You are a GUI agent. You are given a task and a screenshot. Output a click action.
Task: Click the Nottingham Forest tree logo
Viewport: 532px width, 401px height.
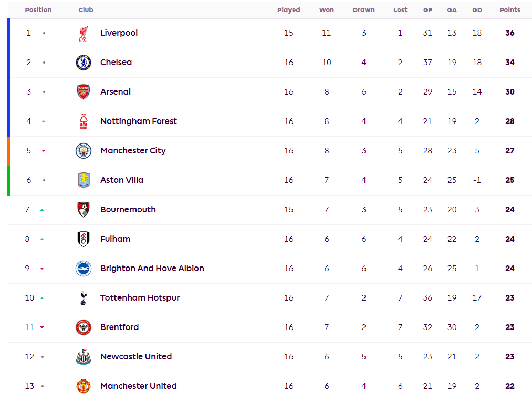pyautogui.click(x=83, y=121)
